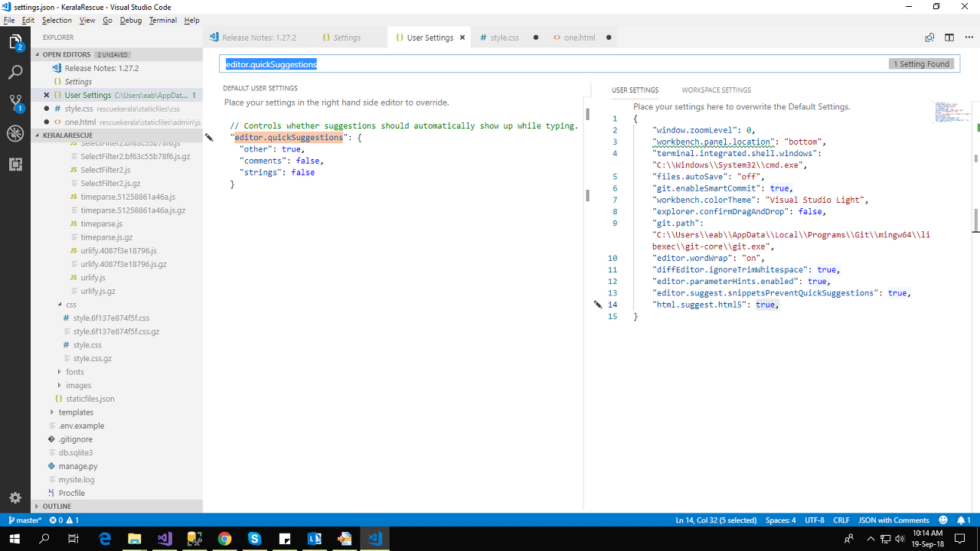Image resolution: width=980 pixels, height=551 pixels.
Task: Open Visual Studio from the taskbar
Action: pos(165,539)
